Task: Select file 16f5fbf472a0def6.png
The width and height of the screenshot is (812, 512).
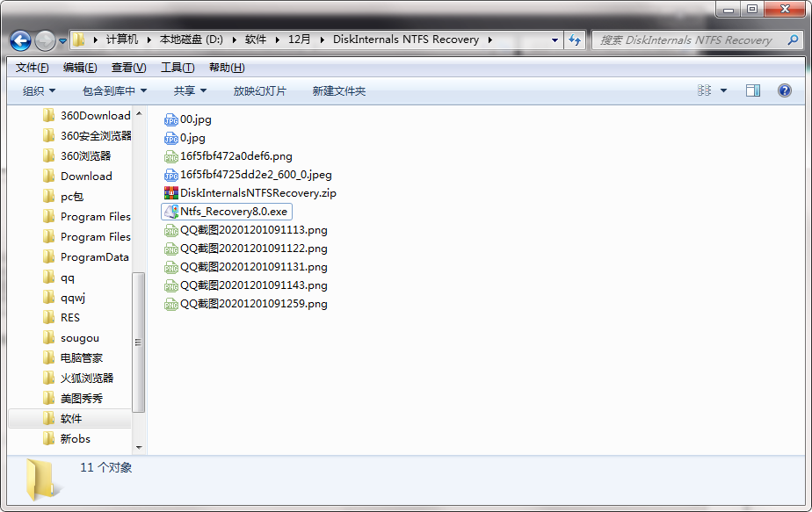Action: (x=228, y=156)
